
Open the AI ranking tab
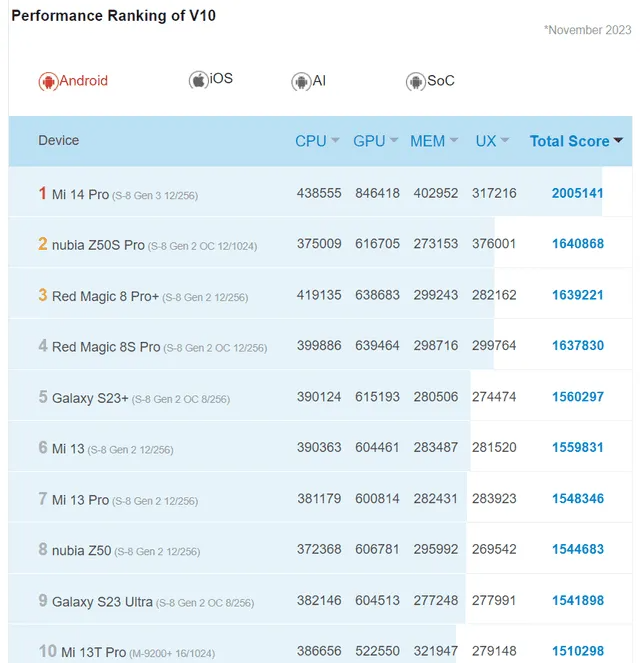pyautogui.click(x=309, y=81)
